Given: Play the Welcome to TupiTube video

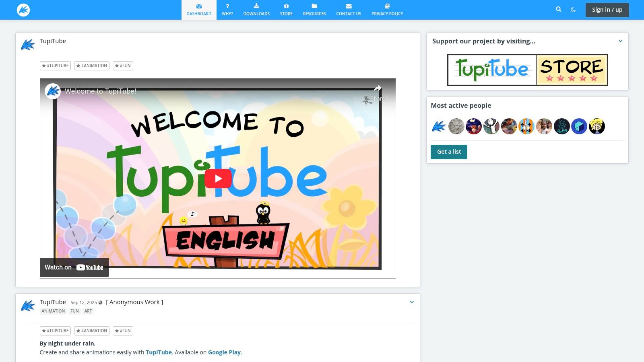Looking at the screenshot, I should coord(218,179).
